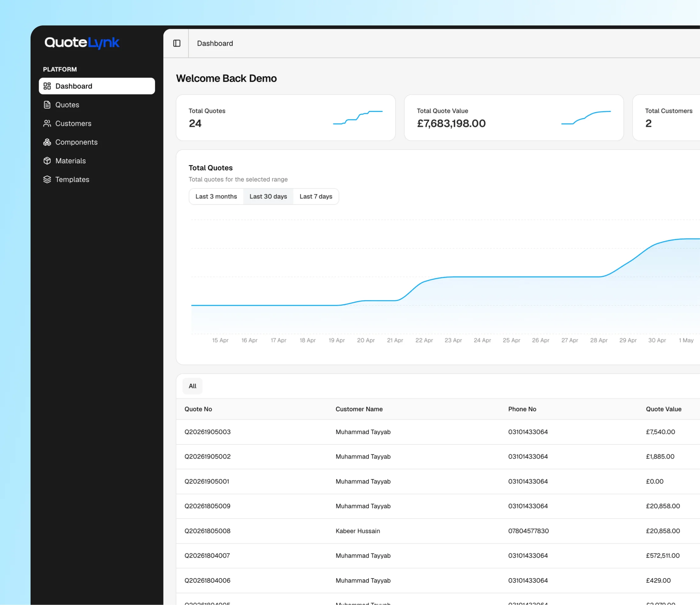Click the Customer Name column header
This screenshot has width=700, height=605.
pos(359,409)
